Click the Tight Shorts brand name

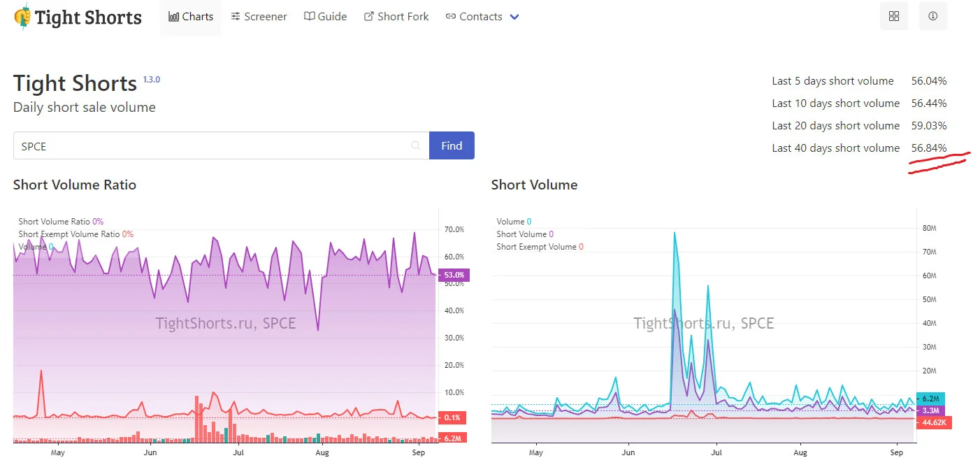(88, 17)
